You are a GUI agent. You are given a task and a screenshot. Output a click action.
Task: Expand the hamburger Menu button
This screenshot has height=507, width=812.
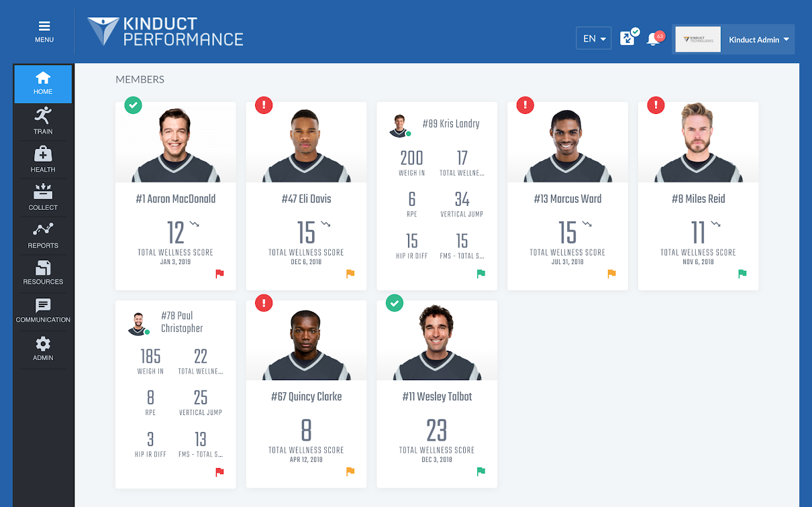tap(44, 31)
